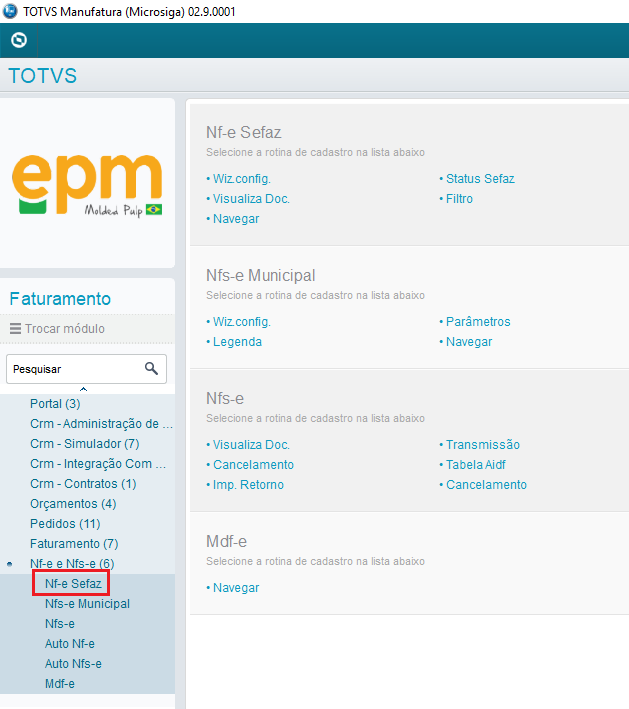629x709 pixels.
Task: Expand Crm - Administração de menu group
Action: (101, 424)
